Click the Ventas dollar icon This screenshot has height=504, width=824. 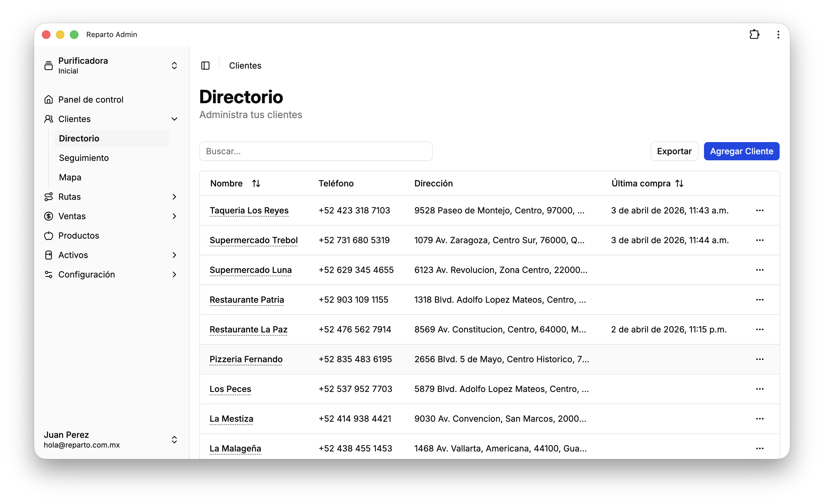pyautogui.click(x=49, y=216)
